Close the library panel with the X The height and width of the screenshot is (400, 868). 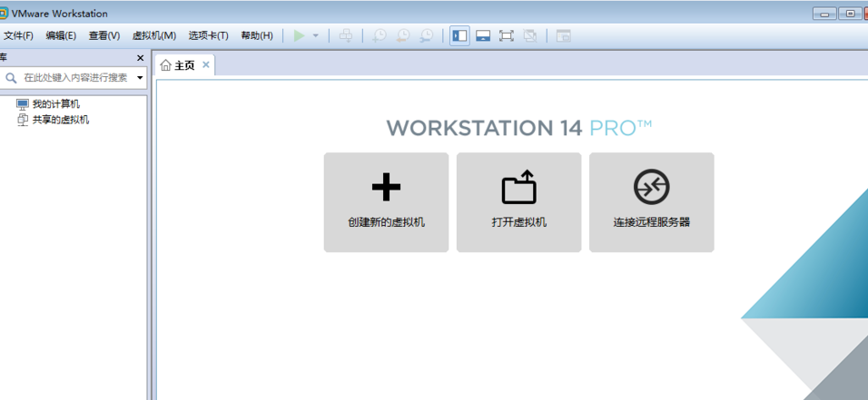click(140, 57)
